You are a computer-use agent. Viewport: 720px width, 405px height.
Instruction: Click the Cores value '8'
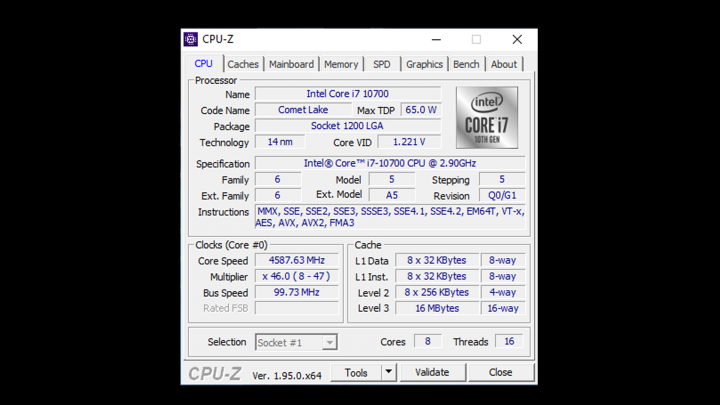click(428, 342)
